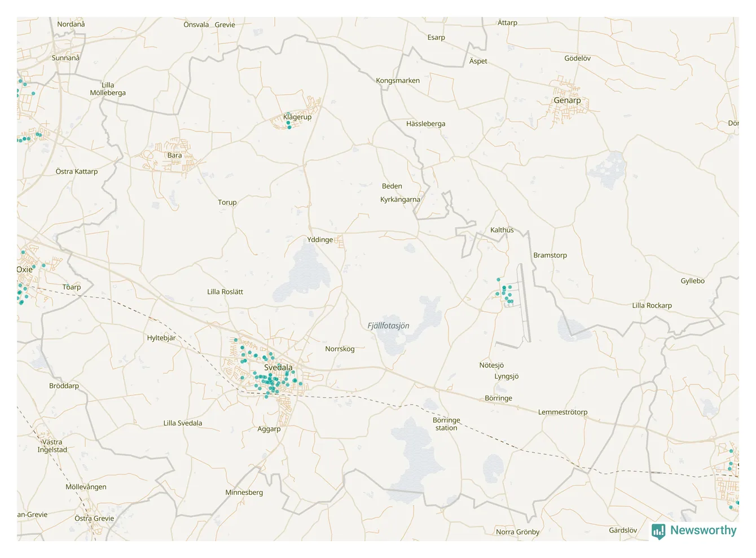This screenshot has width=756, height=558.
Task: Click the Newsworthy logo icon
Action: [x=658, y=531]
